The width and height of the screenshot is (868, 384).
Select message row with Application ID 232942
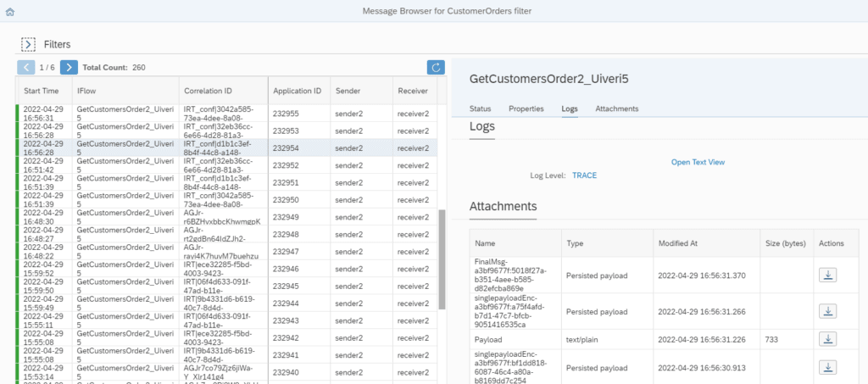[227, 337]
